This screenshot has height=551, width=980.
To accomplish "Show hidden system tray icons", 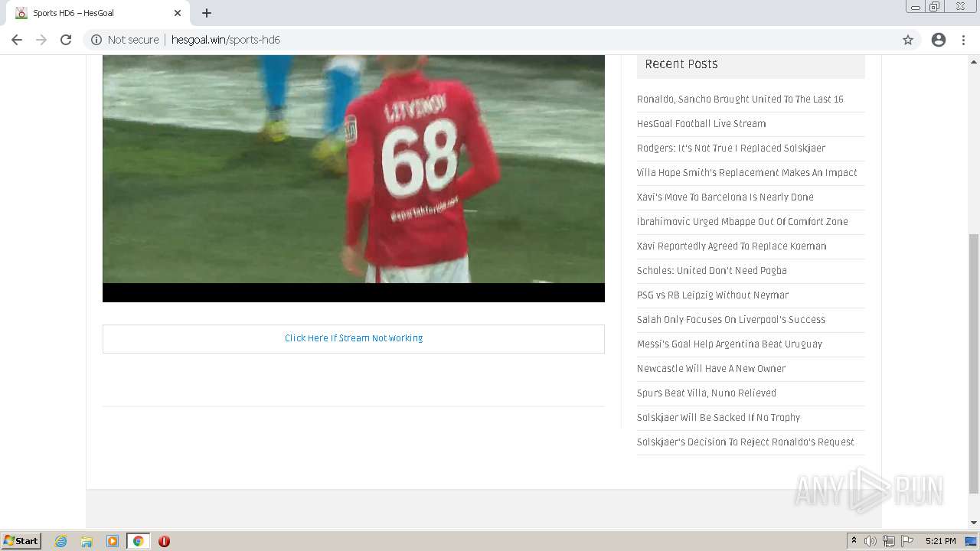I will [x=854, y=541].
